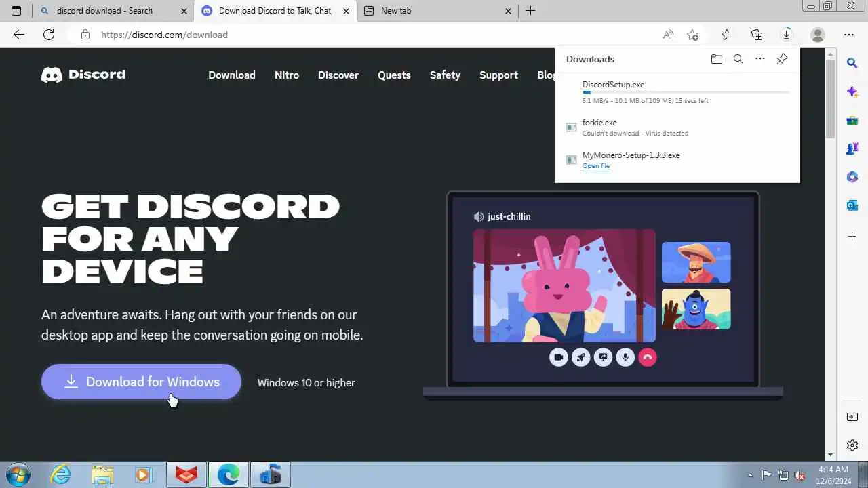
Task: Close the New tab tab
Action: tap(509, 11)
